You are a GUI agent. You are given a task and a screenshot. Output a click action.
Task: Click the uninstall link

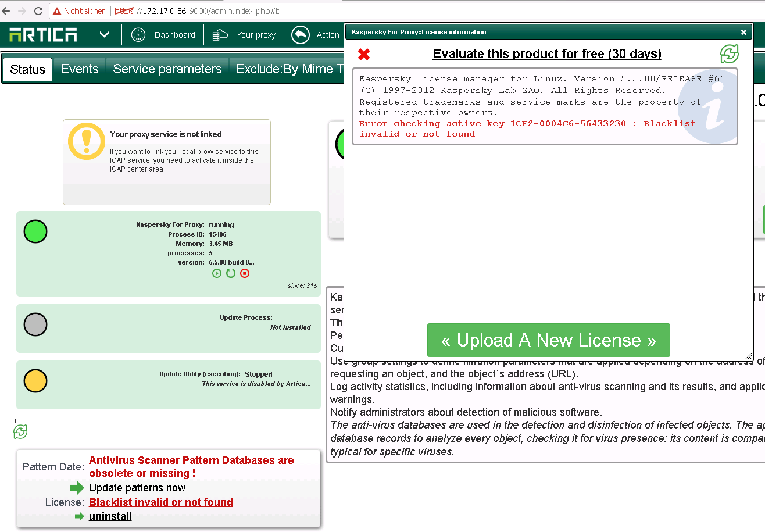tap(110, 516)
